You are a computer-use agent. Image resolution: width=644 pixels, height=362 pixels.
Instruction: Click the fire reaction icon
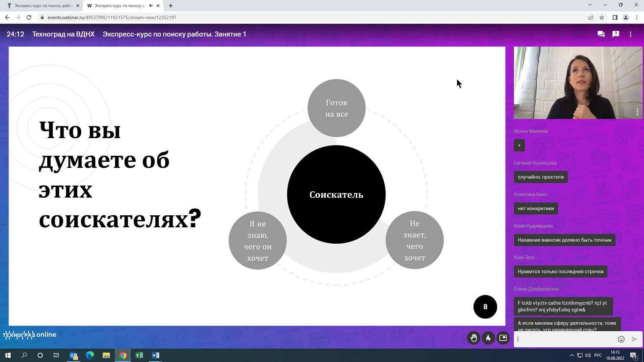488,338
